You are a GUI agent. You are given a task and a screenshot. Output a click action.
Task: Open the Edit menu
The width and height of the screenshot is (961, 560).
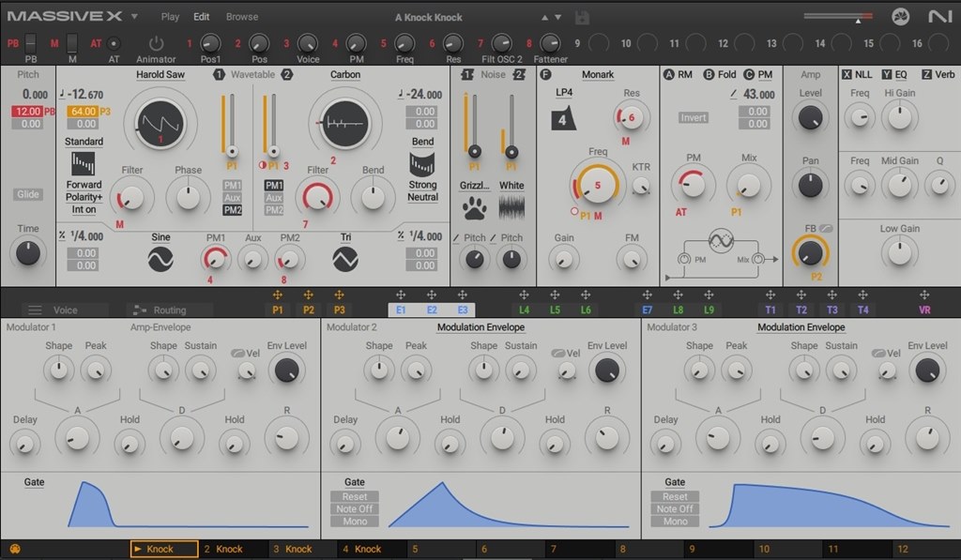coord(200,16)
